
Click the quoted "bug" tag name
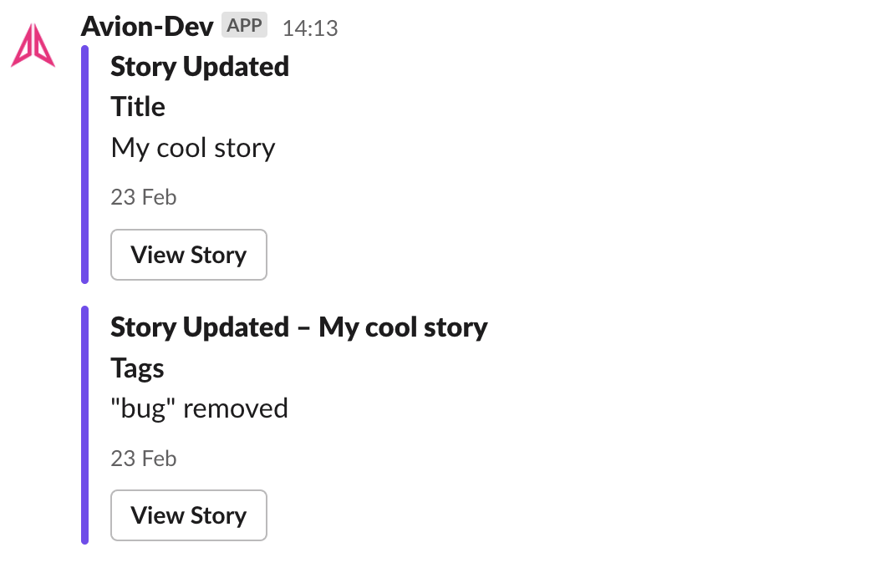(143, 408)
